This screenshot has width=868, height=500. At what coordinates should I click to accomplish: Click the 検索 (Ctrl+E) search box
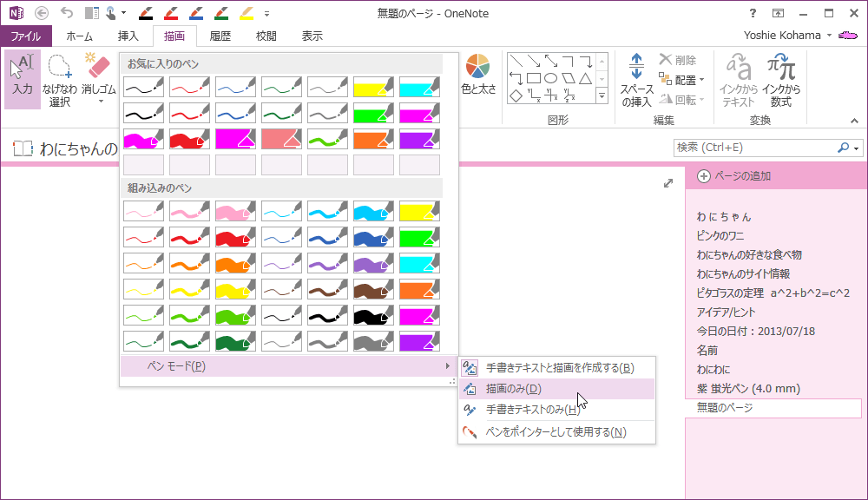[x=755, y=148]
